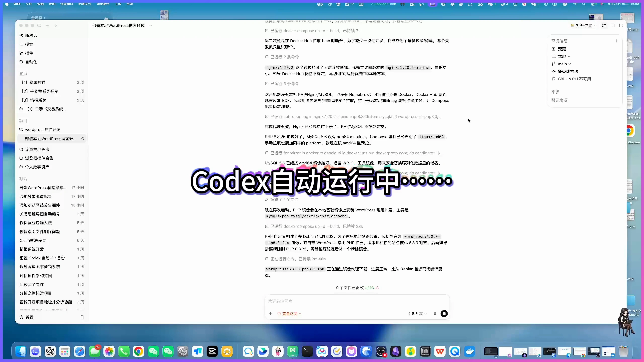Viewport: 644px width, 362px height.
Task: Start a new conversation (新对话)
Action: tap(28, 35)
